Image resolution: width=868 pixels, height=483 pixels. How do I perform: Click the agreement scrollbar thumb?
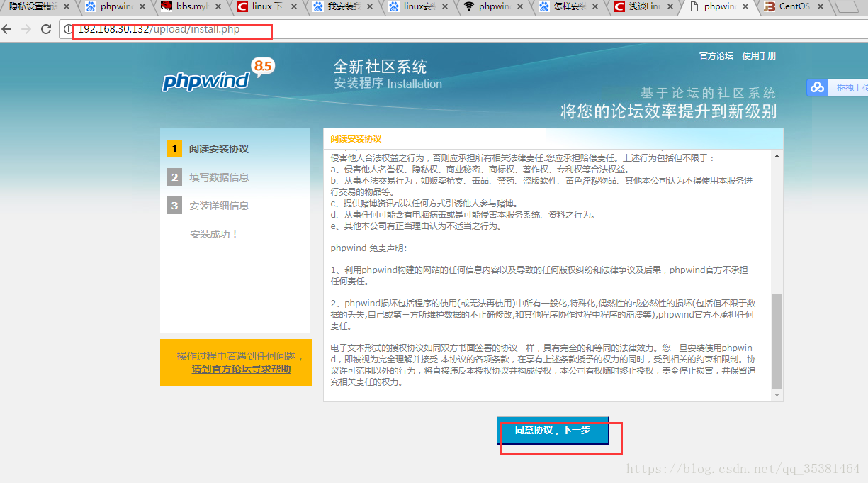(x=777, y=340)
